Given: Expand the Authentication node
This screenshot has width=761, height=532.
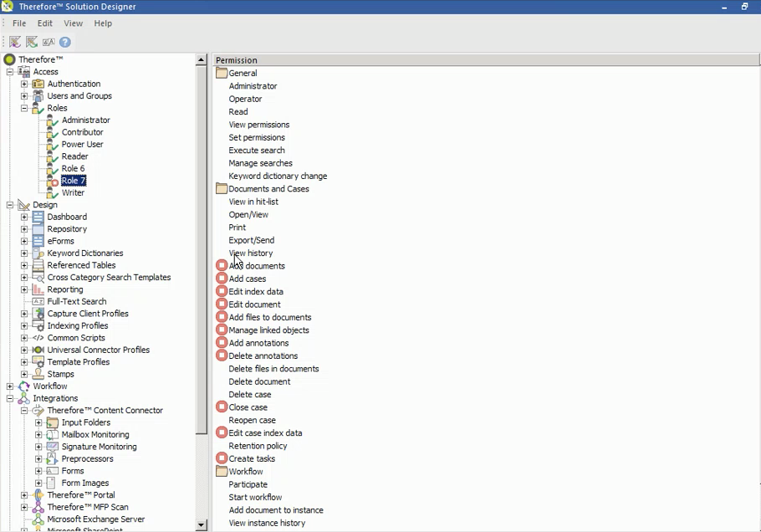Looking at the screenshot, I should 25,83.
